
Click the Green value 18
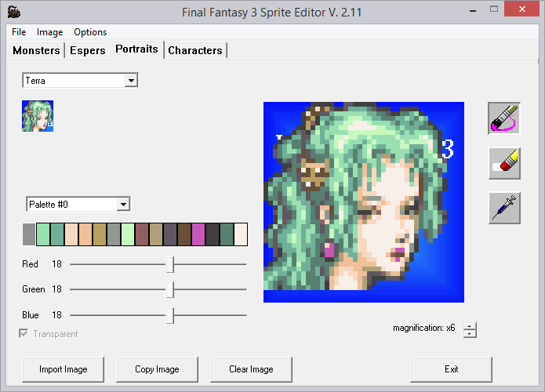coord(56,289)
